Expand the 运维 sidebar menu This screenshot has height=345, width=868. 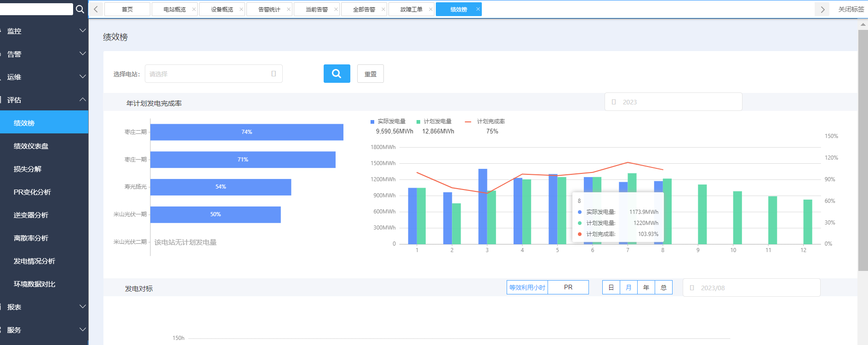[44, 77]
